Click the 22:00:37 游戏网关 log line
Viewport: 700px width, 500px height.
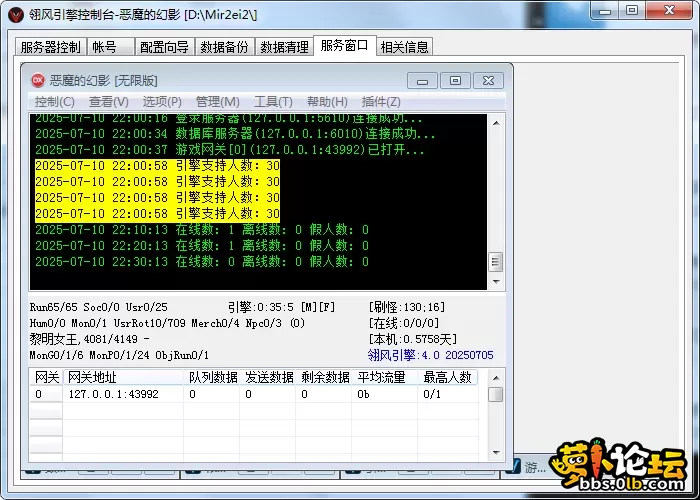(x=229, y=150)
